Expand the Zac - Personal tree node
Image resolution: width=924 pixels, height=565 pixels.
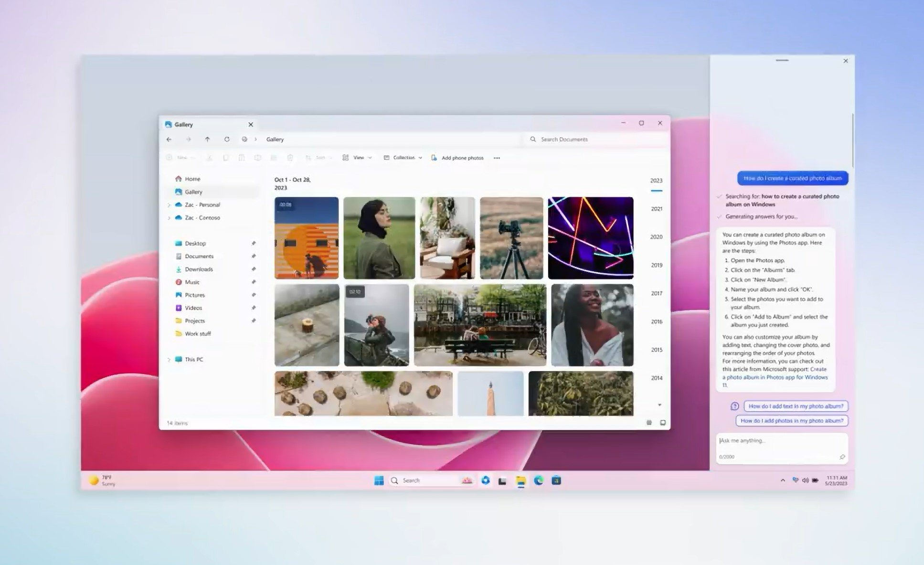pyautogui.click(x=169, y=205)
